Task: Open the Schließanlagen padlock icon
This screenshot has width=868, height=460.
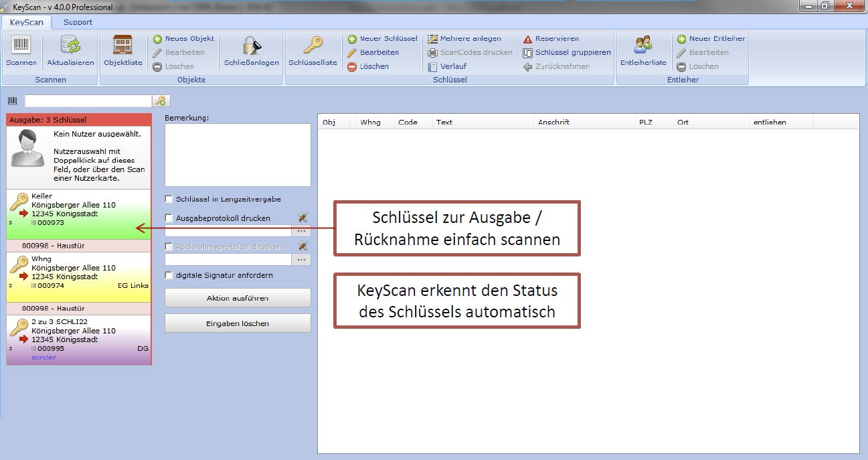Action: coord(252,46)
